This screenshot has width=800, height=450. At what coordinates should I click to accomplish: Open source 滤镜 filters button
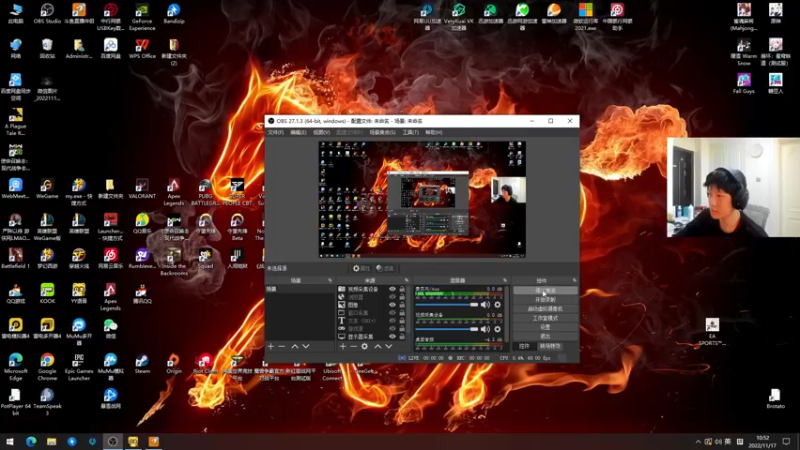[x=385, y=268]
